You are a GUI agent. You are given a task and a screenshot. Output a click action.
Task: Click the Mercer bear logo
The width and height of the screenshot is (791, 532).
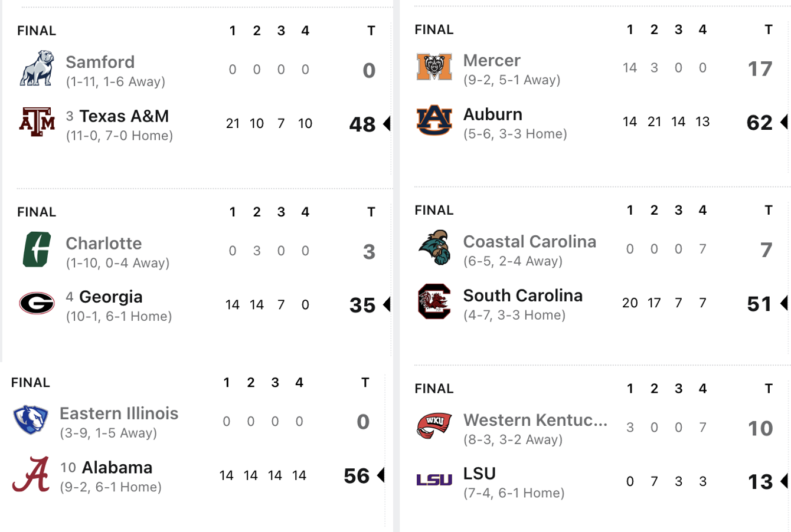434,67
